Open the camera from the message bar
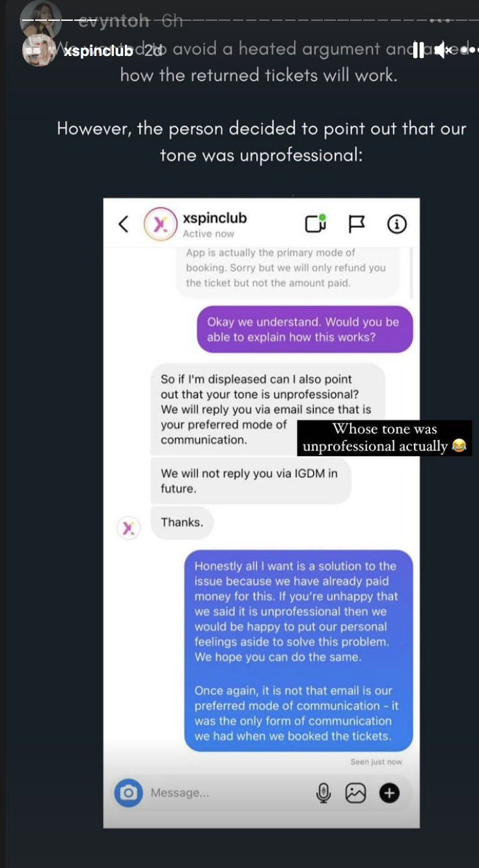Image resolution: width=479 pixels, height=868 pixels. coord(129,793)
